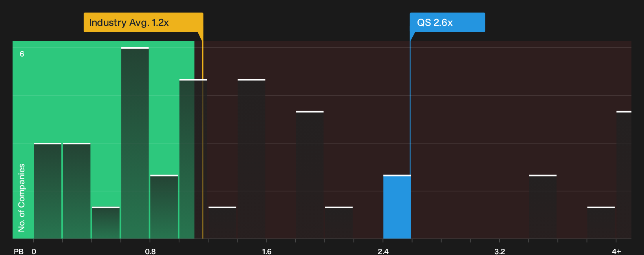Select the bar for PB 0.8 to 1.0

(164, 207)
